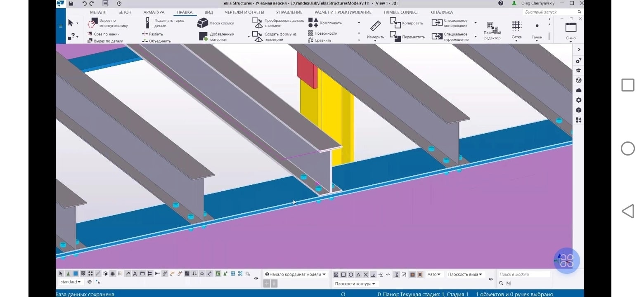Switch to 'АРМАТУРА' ribbon tab

coord(154,12)
